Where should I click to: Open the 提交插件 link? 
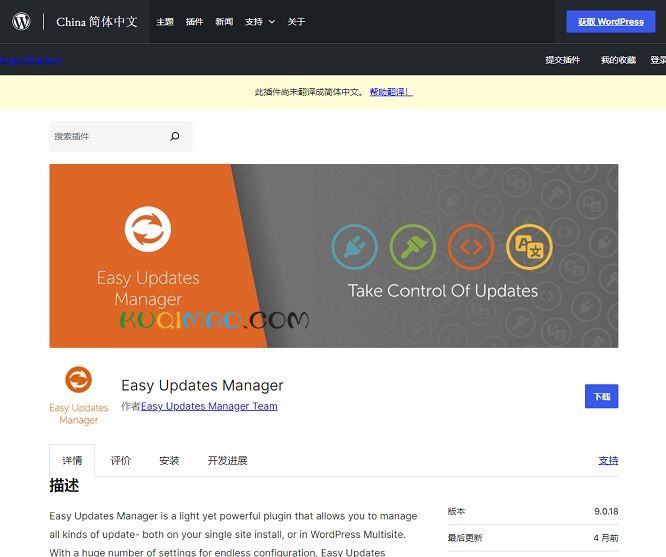tap(563, 60)
